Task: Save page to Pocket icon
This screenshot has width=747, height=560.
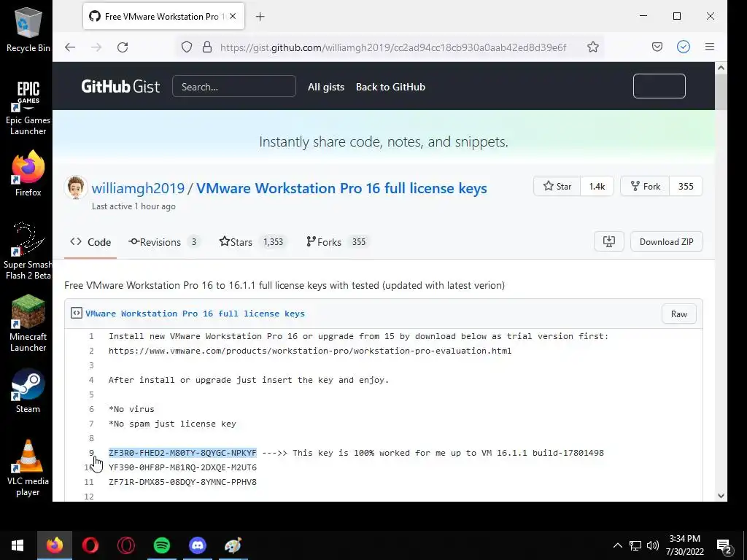Action: (x=657, y=47)
